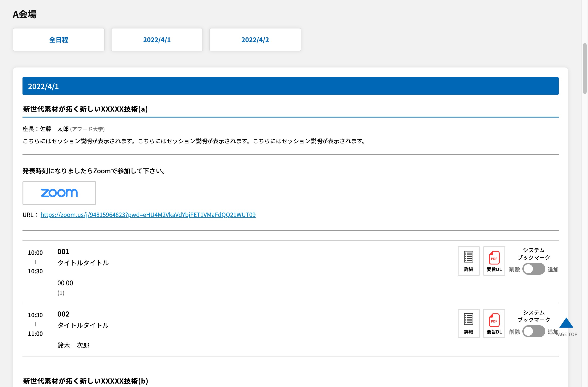Click the vertical page scrollbar thumb

(585, 68)
